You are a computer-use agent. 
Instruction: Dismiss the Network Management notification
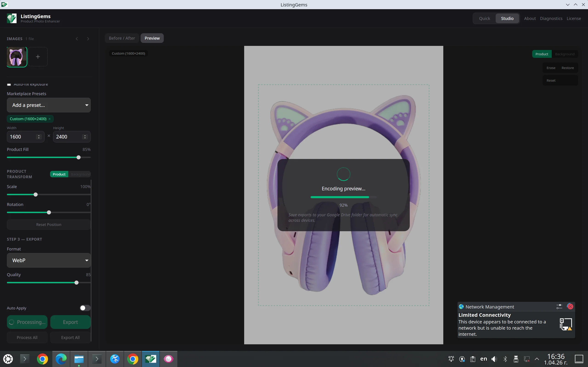[x=570, y=307]
